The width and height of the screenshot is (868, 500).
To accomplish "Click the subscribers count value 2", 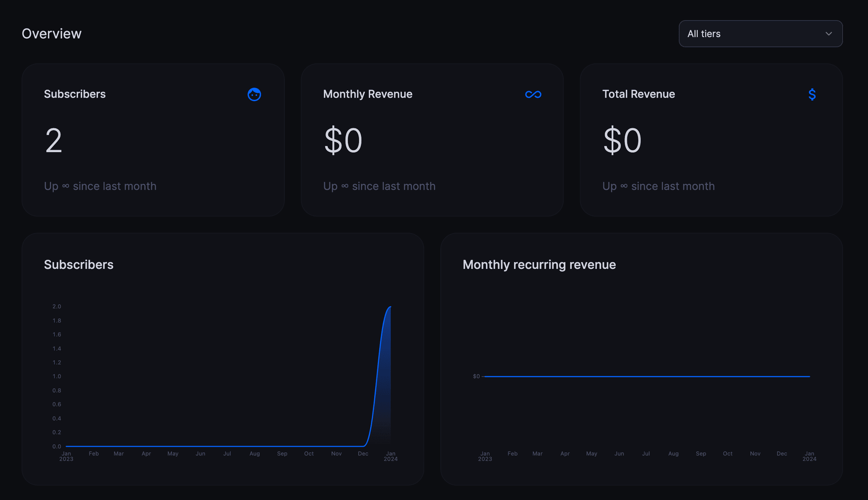I will pyautogui.click(x=53, y=140).
